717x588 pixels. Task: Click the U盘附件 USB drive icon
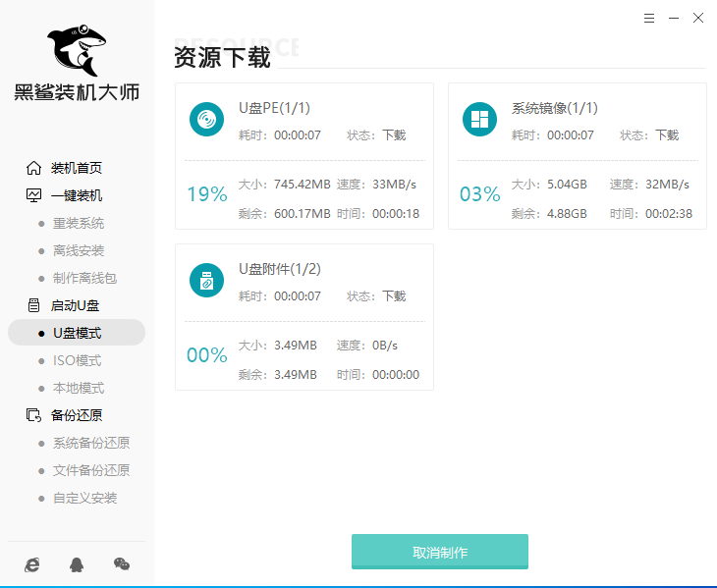(x=206, y=281)
